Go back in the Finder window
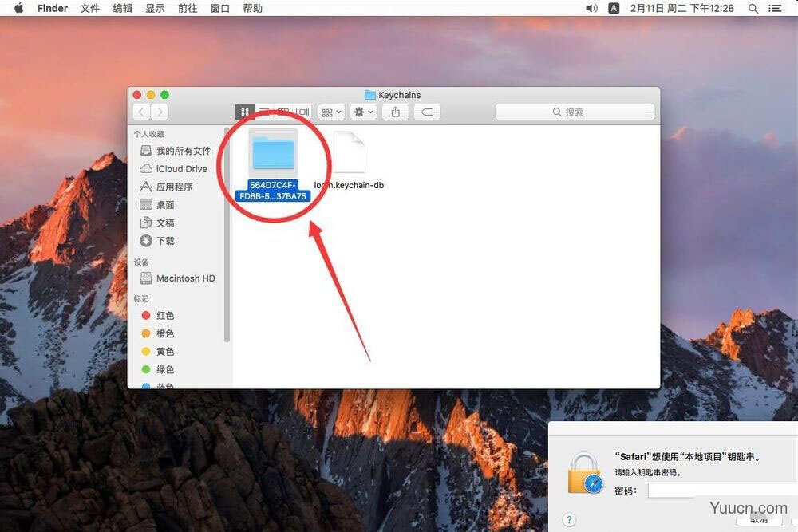Screen dimensions: 798x532 [x=141, y=112]
